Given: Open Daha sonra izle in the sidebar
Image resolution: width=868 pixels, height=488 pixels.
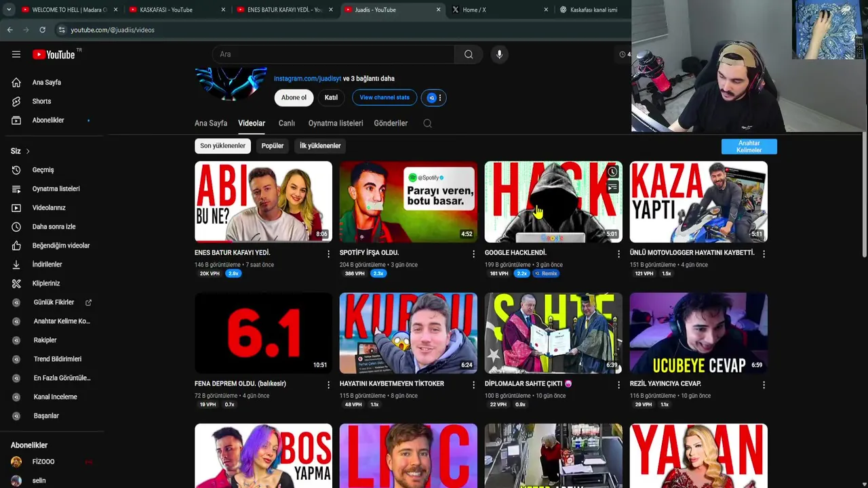Looking at the screenshot, I should pos(52,226).
